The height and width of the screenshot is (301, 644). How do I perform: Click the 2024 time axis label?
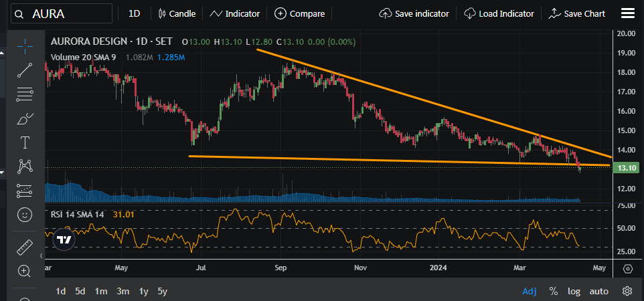click(x=438, y=268)
